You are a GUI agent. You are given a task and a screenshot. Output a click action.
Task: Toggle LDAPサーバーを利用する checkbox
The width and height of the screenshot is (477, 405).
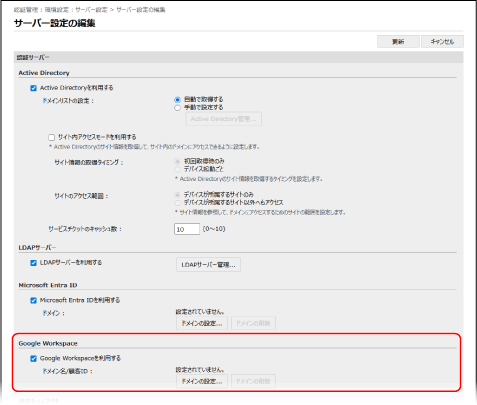(33, 263)
